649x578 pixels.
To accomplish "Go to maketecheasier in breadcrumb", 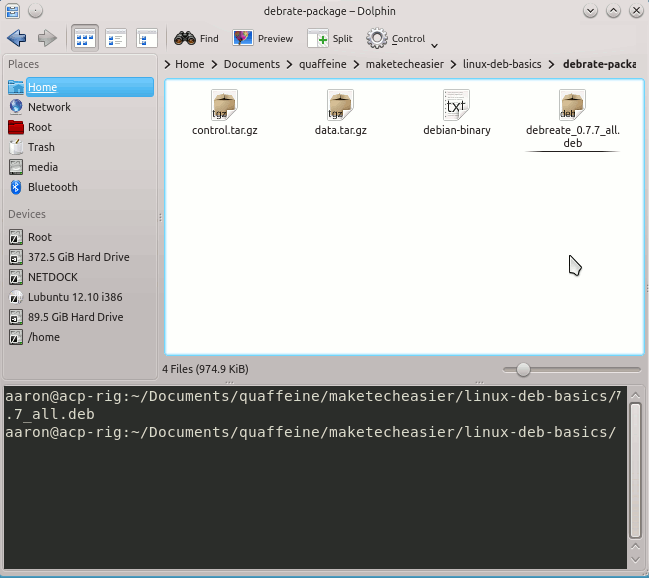I will pyautogui.click(x=405, y=64).
